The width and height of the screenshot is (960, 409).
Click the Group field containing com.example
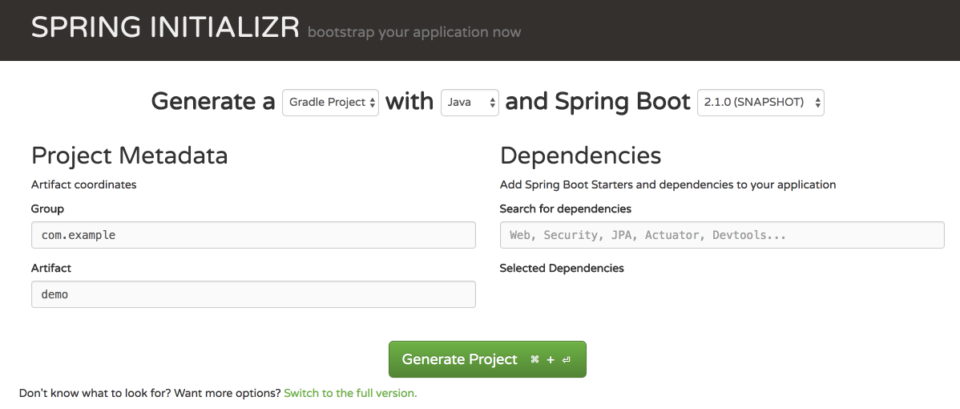point(253,235)
